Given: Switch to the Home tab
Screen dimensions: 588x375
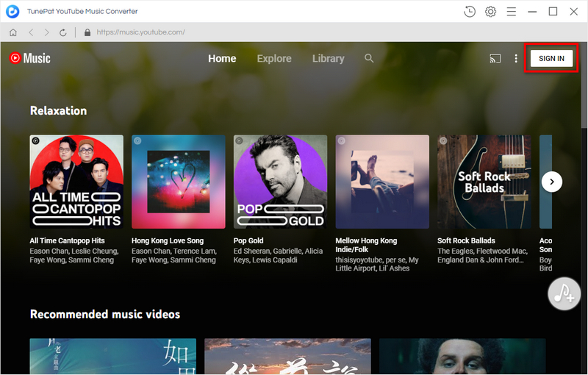Looking at the screenshot, I should click(222, 59).
